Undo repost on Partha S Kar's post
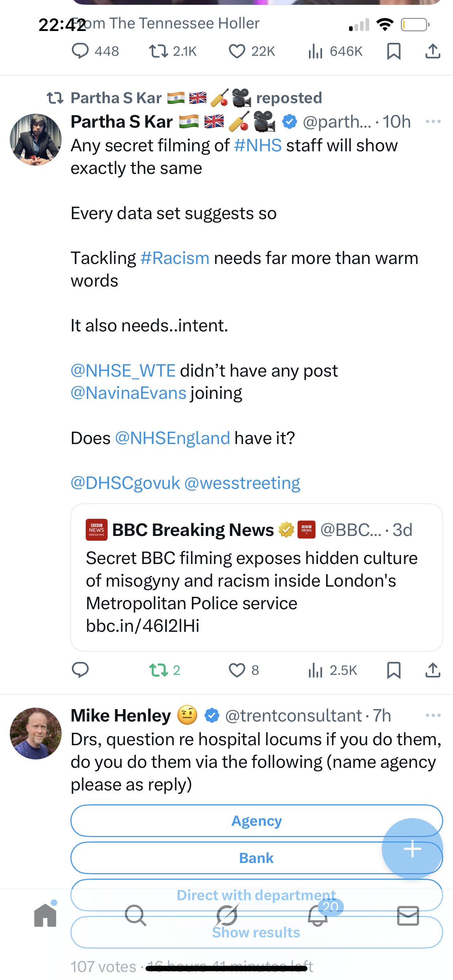 pos(159,670)
